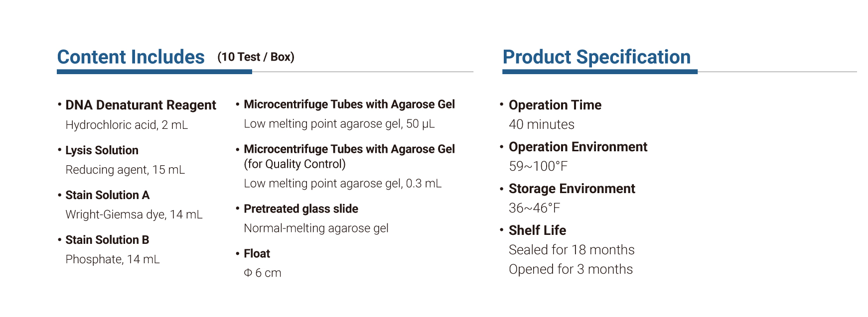Click the DNA Denaturant Reagent item
Image resolution: width=868 pixels, height=317 pixels.
tap(141, 105)
